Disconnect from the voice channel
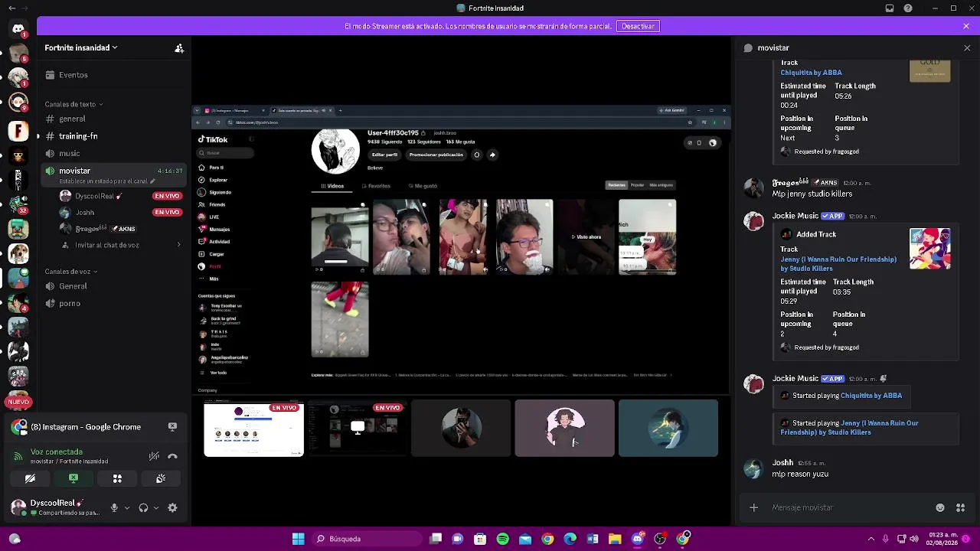 coord(172,456)
